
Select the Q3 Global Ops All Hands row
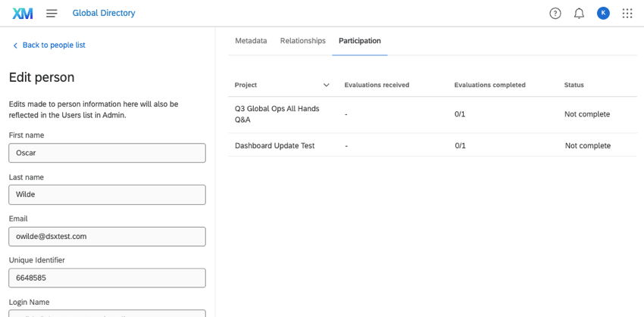tap(277, 114)
